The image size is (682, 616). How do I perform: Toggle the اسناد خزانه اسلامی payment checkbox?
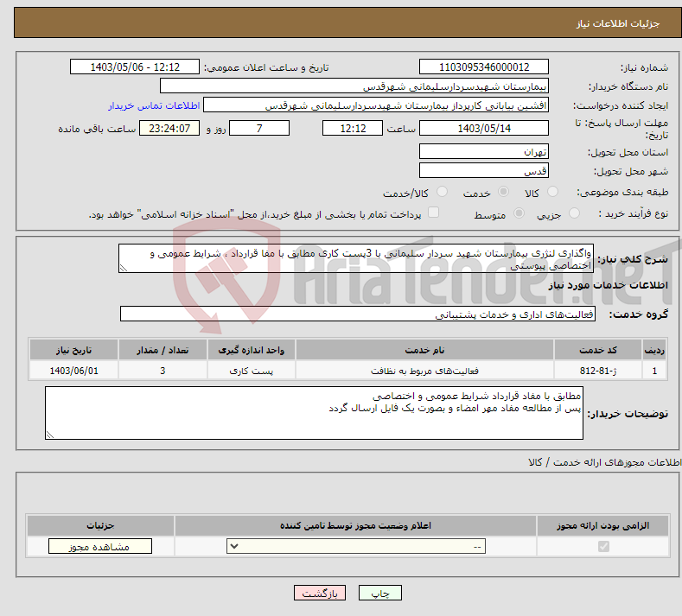point(433,213)
